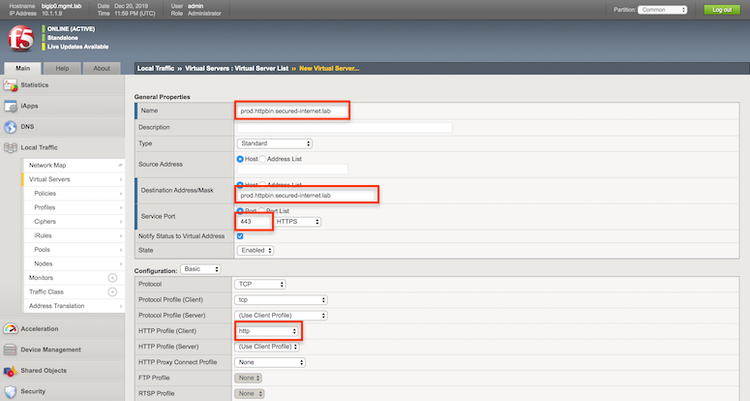Open the Statistics section icon

click(x=11, y=86)
